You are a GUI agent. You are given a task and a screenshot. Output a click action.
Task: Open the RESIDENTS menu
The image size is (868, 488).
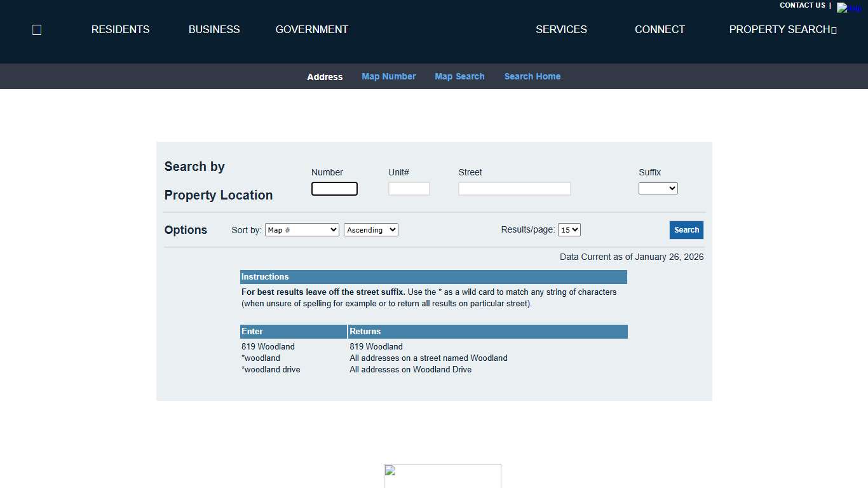click(x=120, y=30)
